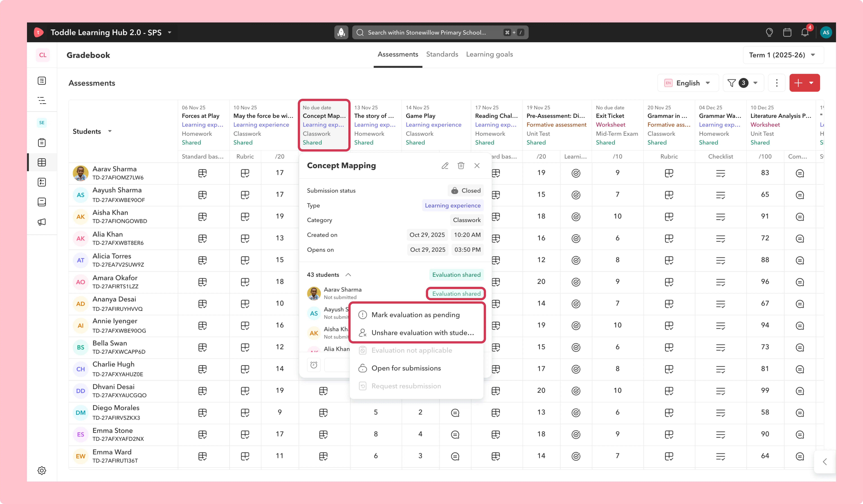Screen dimensions: 863x504
Task: Open the calendar icon in the header
Action: point(787,33)
